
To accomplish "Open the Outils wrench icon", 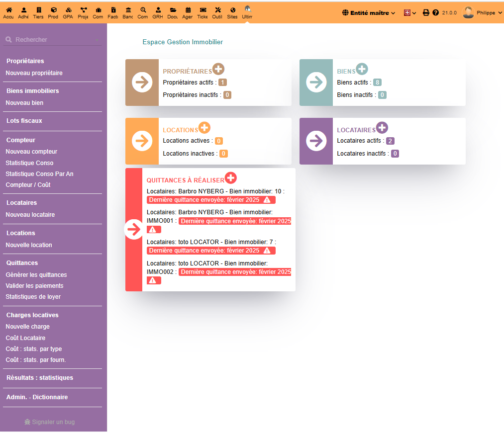I will [x=218, y=10].
